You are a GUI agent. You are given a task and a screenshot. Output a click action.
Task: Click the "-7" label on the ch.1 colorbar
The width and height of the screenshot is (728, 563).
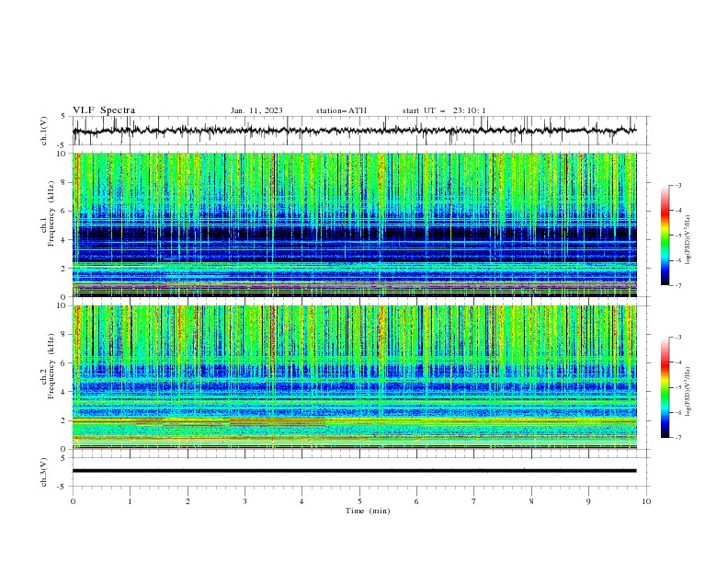[x=678, y=285]
